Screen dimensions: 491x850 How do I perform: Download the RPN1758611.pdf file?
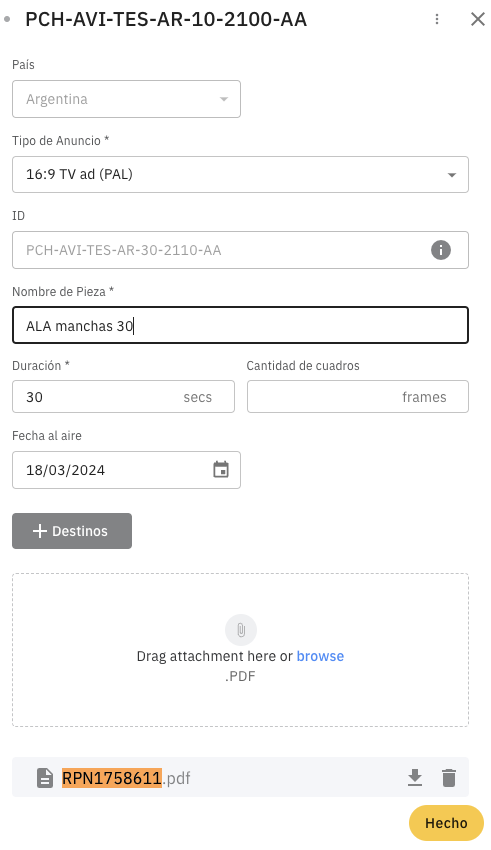(x=415, y=777)
